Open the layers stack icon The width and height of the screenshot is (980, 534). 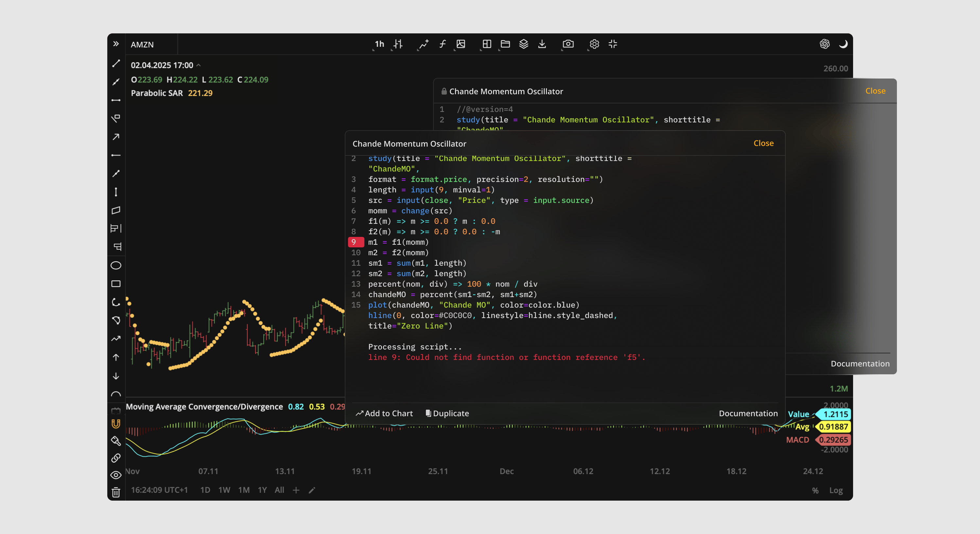pos(524,44)
